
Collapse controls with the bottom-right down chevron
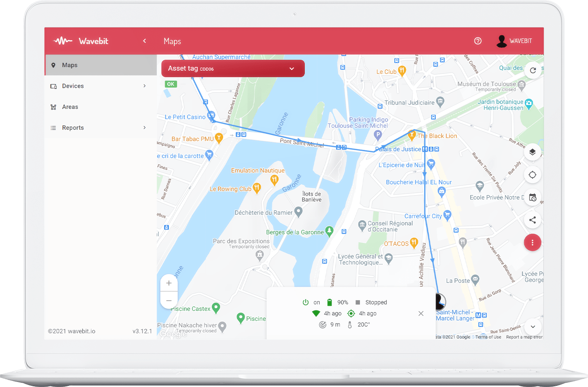click(533, 327)
